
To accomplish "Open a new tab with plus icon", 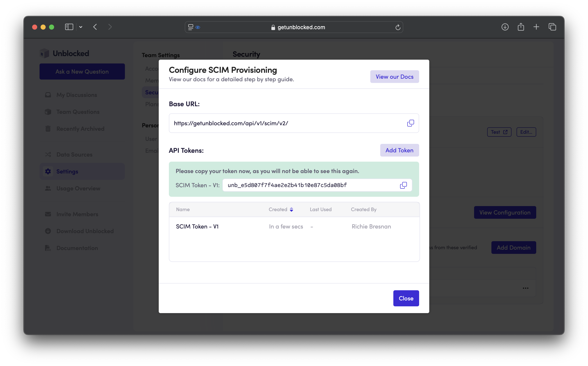I will (536, 27).
